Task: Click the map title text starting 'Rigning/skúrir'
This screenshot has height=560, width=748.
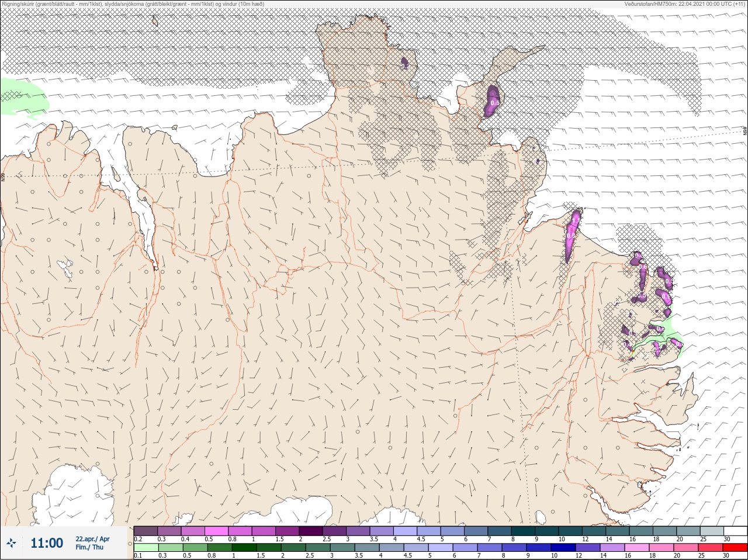Action: pyautogui.click(x=133, y=4)
